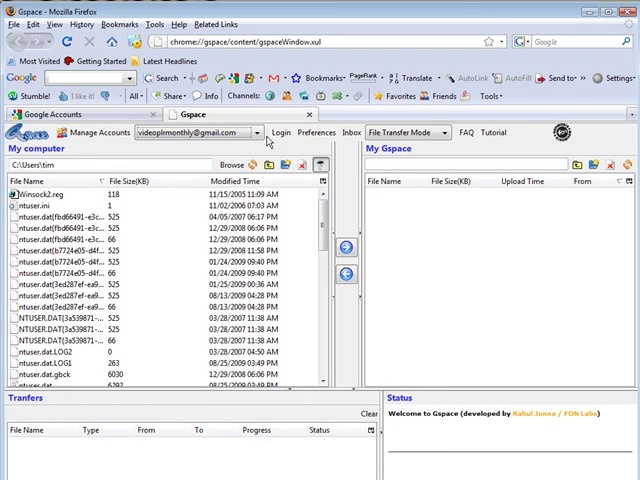This screenshot has height=480, width=640.
Task: Click the Browse button
Action: point(231,165)
